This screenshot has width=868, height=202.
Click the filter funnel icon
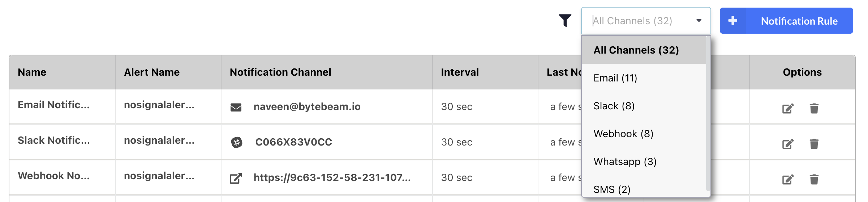(x=565, y=21)
